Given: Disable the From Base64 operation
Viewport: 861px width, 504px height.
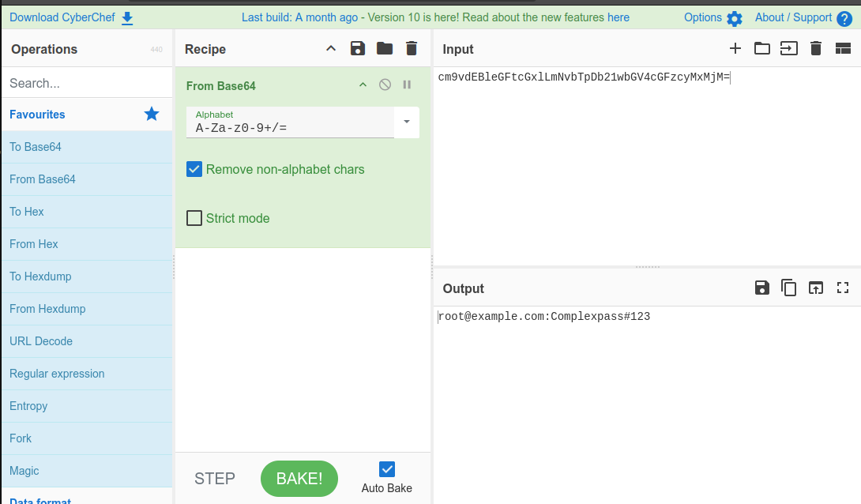Looking at the screenshot, I should (x=385, y=85).
